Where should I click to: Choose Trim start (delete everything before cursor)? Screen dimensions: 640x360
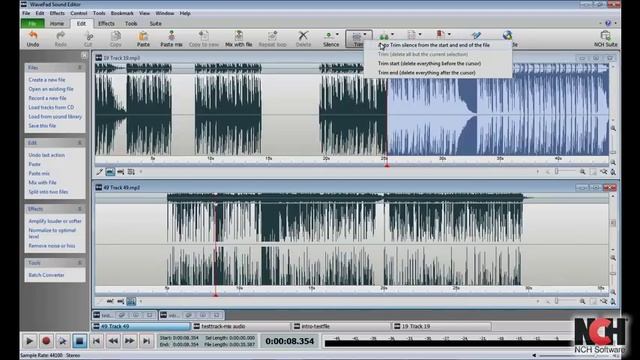coord(438,63)
